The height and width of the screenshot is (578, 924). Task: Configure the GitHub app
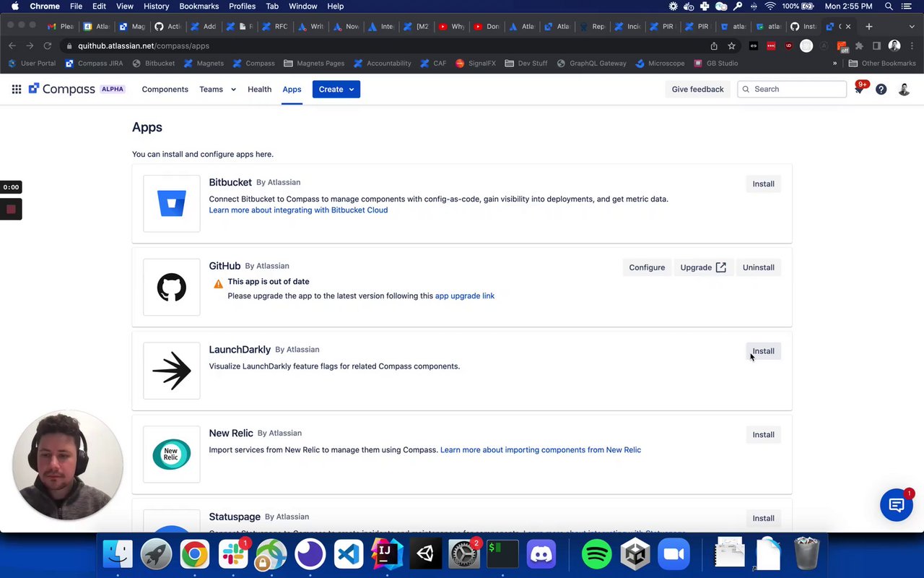(x=647, y=267)
